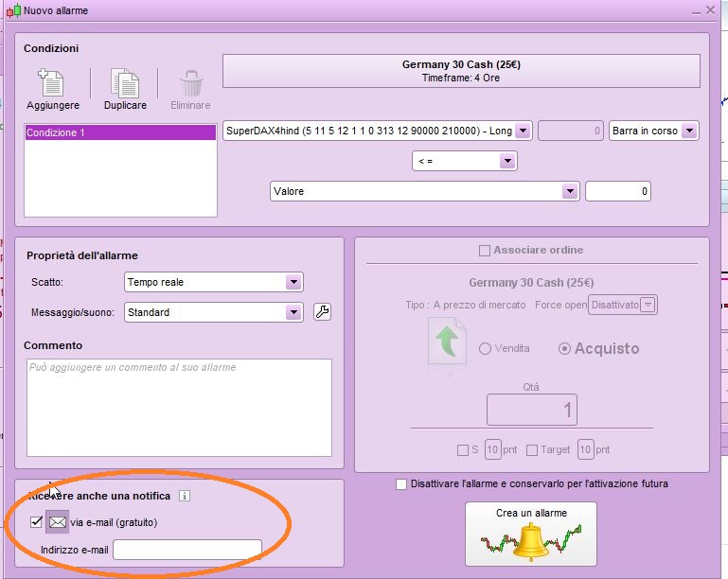Toggle the S stop checkbox
This screenshot has height=579, width=728.
click(x=462, y=450)
